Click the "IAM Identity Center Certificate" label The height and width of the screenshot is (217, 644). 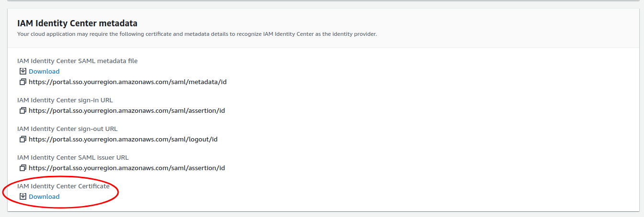pos(63,186)
